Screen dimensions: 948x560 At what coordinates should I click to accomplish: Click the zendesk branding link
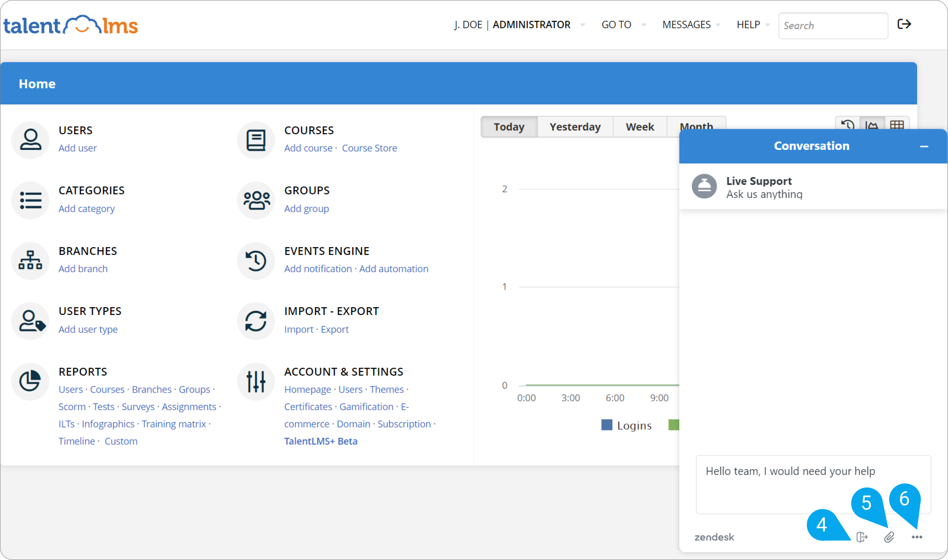(714, 537)
